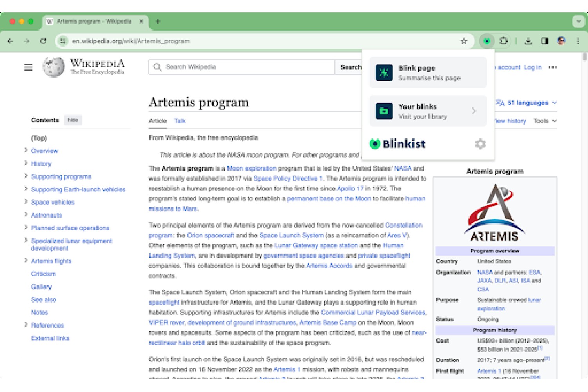The width and height of the screenshot is (588, 392).
Task: Go forward with the browser forward arrow
Action: point(27,41)
